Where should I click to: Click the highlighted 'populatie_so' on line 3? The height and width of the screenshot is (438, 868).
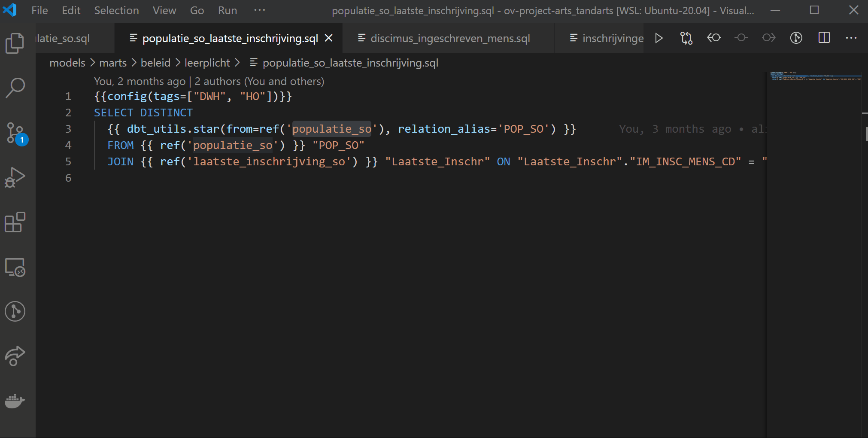click(332, 129)
